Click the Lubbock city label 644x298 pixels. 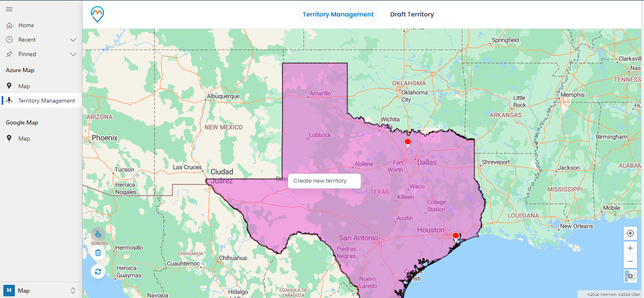pyautogui.click(x=320, y=135)
